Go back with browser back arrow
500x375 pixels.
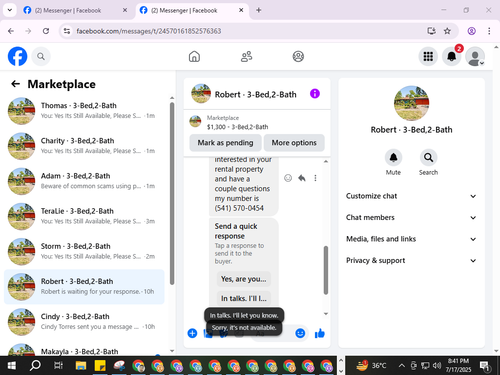point(11,31)
